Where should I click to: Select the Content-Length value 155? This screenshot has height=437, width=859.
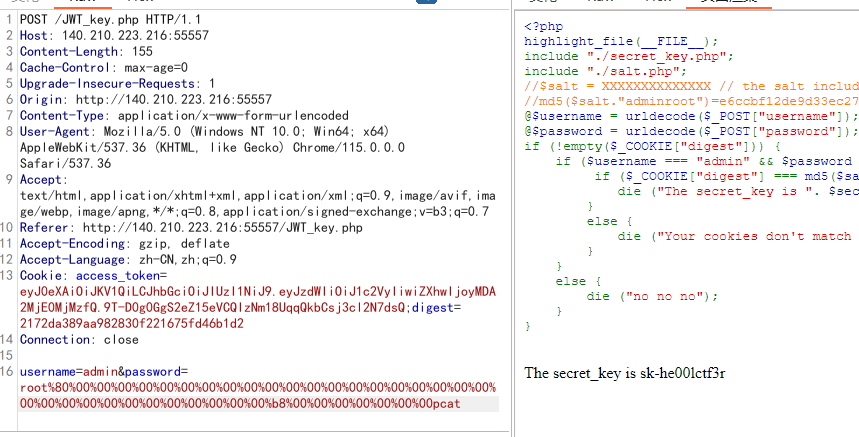[x=142, y=51]
